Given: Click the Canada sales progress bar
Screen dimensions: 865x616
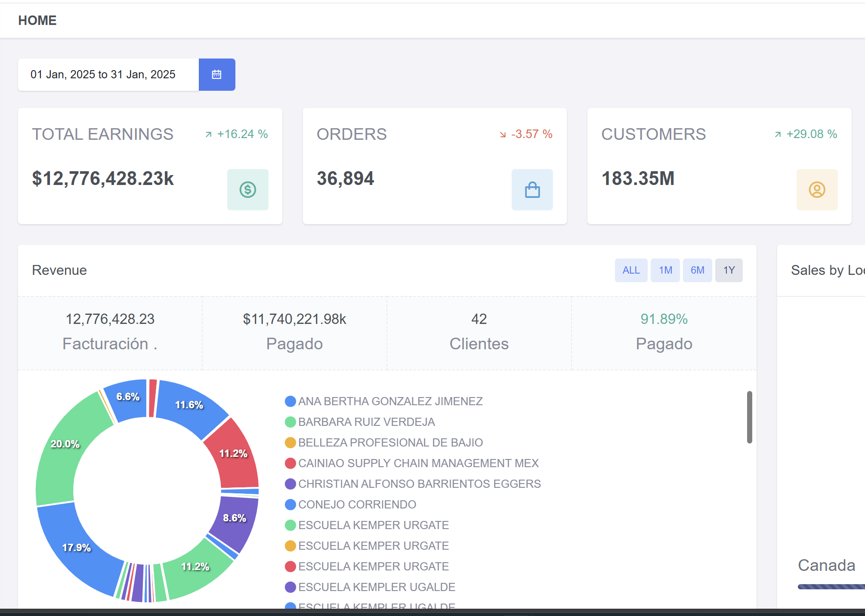Looking at the screenshot, I should [831, 587].
